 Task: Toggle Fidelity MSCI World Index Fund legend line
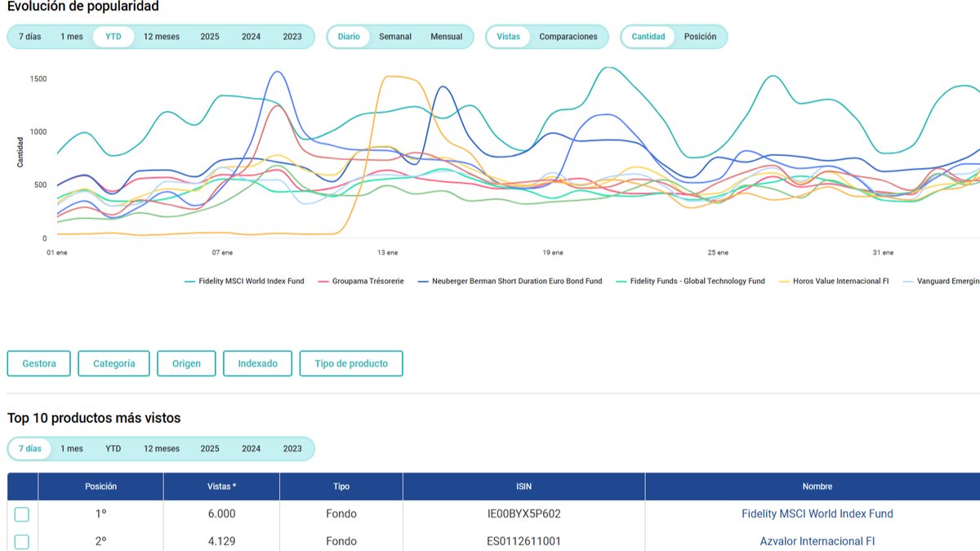click(x=244, y=281)
